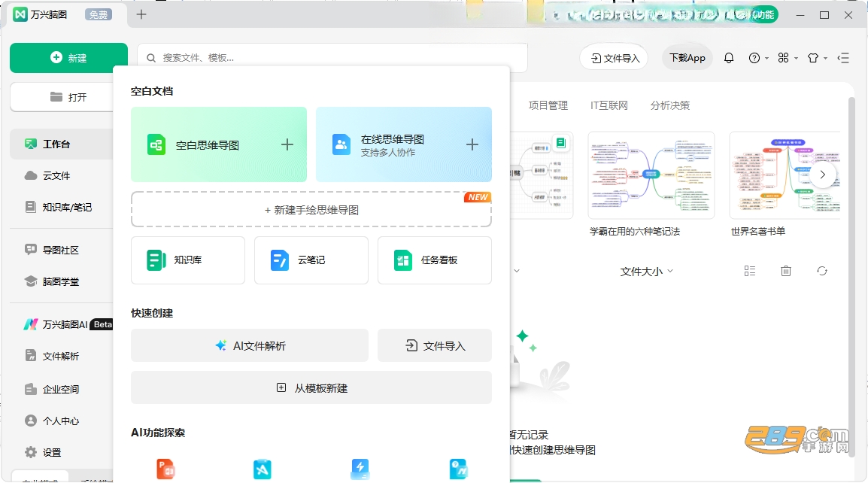The width and height of the screenshot is (868, 483).
Task: Open the recycle bin trash icon
Action: click(x=785, y=271)
